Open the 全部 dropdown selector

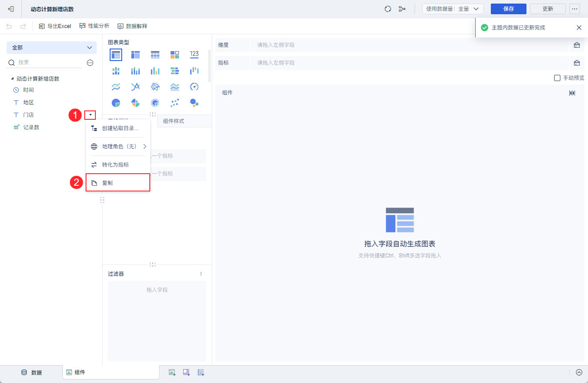tap(52, 48)
